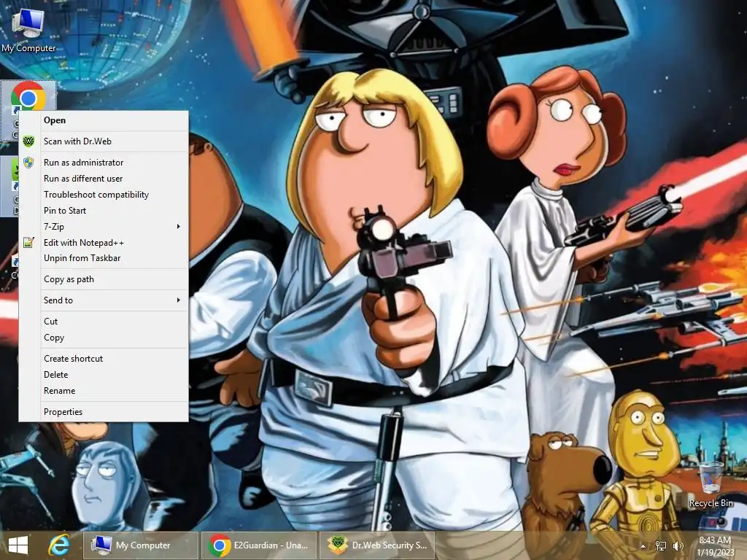
Task: Open the network tray icon
Action: coord(661,545)
